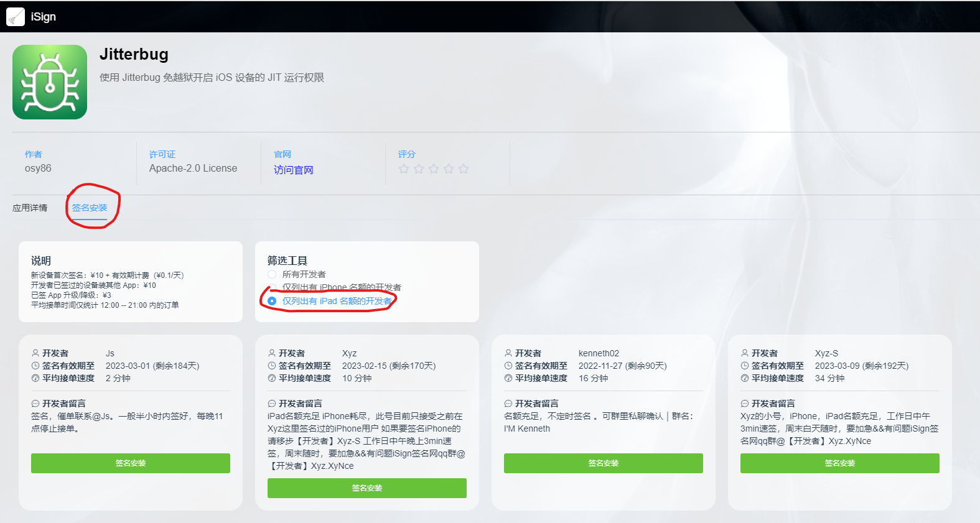Click the speed icon beside 34 分钟

[x=745, y=378]
